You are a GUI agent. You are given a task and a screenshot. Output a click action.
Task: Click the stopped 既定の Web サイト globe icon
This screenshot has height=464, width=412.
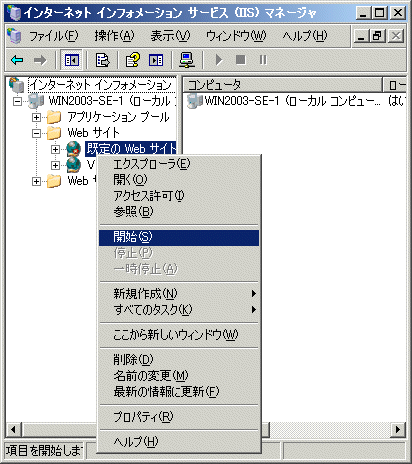[x=74, y=149]
